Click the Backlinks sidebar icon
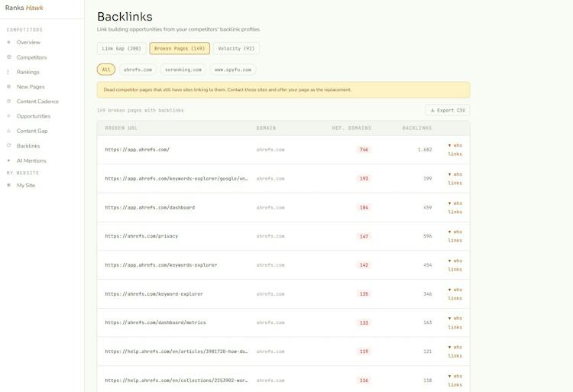The image size is (573, 392). click(x=8, y=145)
